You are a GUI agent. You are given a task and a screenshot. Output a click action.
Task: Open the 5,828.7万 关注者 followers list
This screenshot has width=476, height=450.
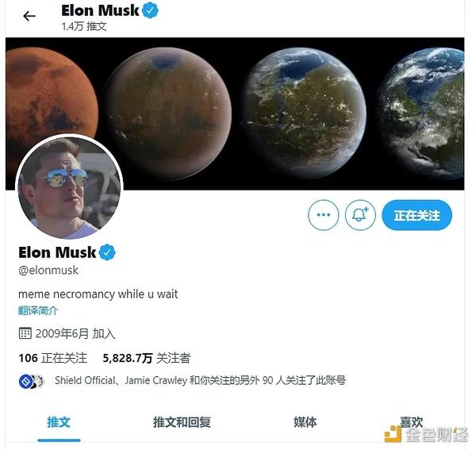pos(147,358)
